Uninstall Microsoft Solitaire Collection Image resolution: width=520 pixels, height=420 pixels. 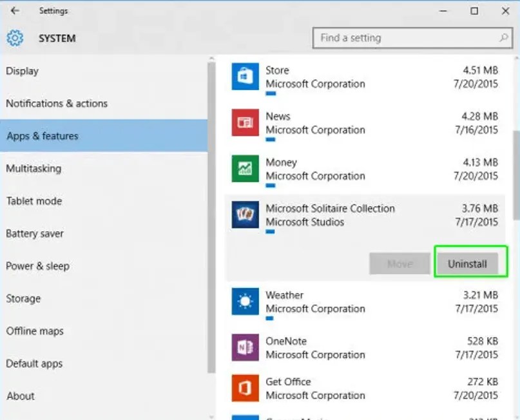[467, 264]
